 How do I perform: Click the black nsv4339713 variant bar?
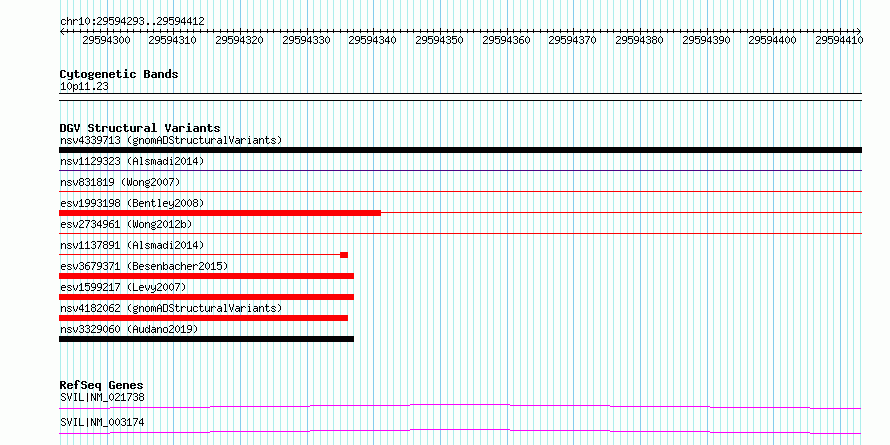(460, 150)
